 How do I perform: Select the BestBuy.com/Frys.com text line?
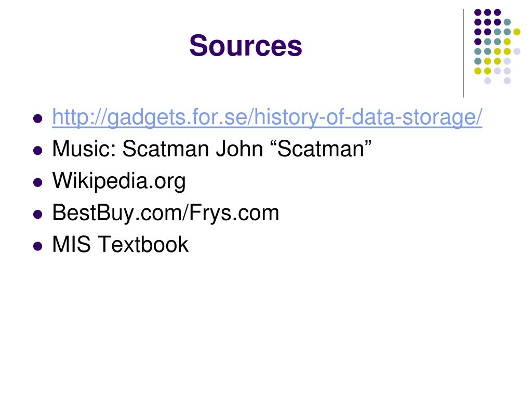166,212
